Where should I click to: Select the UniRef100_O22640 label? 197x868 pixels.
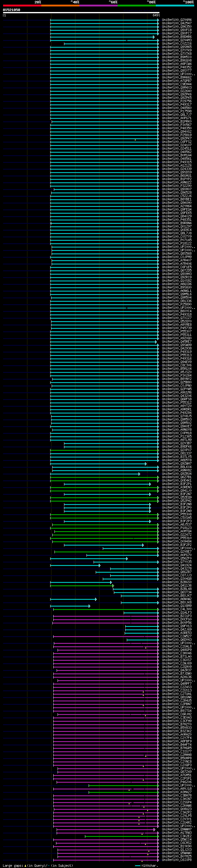pos(177,91)
